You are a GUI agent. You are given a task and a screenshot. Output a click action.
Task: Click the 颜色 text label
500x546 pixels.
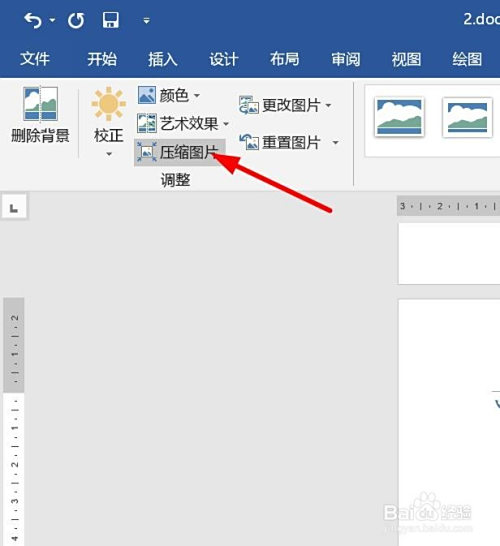click(x=174, y=95)
